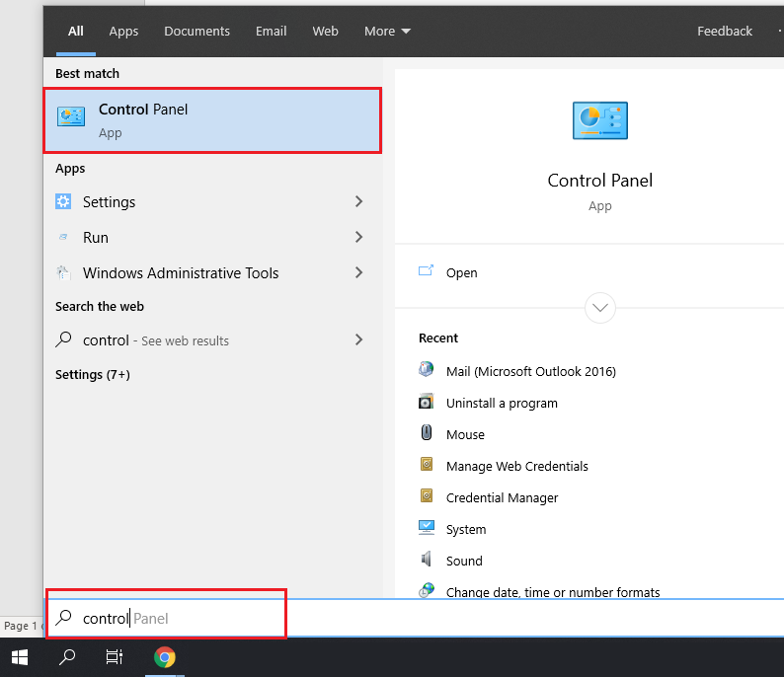The width and height of the screenshot is (784, 677).
Task: Click the Feedback button
Action: 725,31
